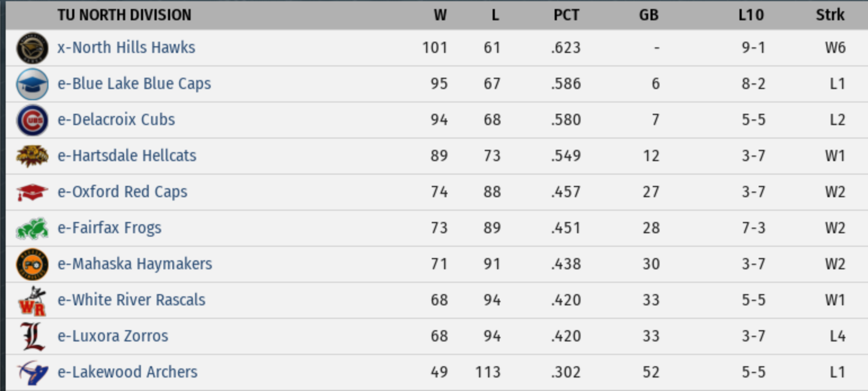Screen dimensions: 868x391
Task: Open the Delacroix Cubs team link
Action: tap(116, 119)
